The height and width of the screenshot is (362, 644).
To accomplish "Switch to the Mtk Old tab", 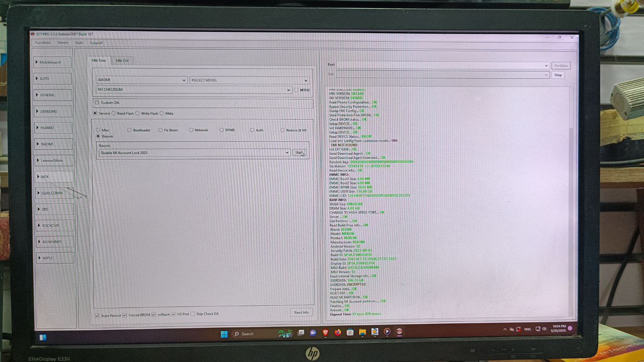I will (122, 61).
